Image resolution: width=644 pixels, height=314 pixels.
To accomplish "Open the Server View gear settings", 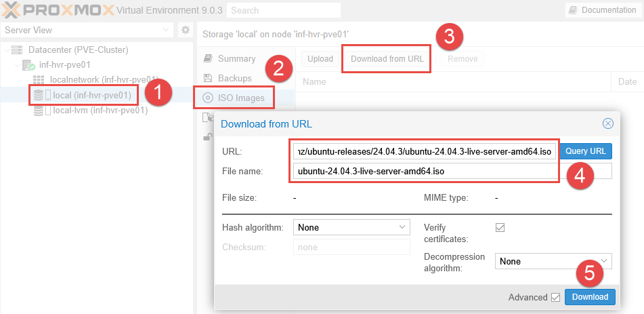I will click(185, 31).
